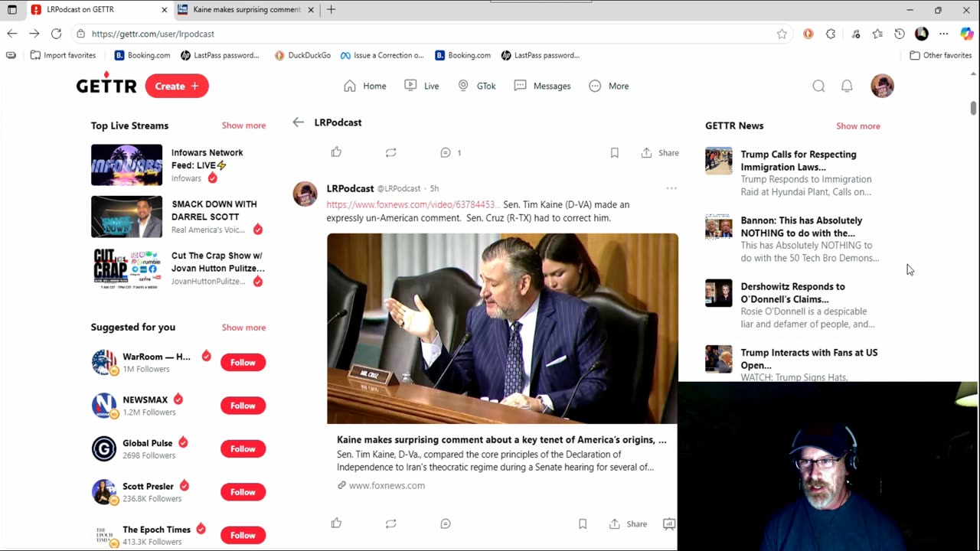Image resolution: width=980 pixels, height=551 pixels.
Task: Bookmark the upper post
Action: (x=614, y=152)
